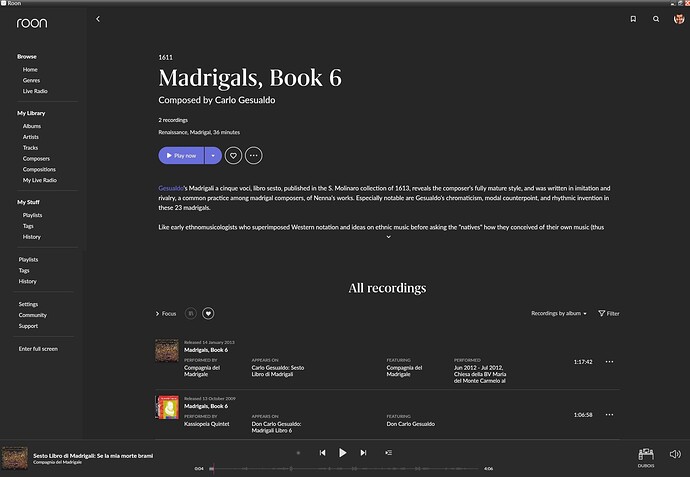Open the Play now dropdown arrow

[x=213, y=155]
